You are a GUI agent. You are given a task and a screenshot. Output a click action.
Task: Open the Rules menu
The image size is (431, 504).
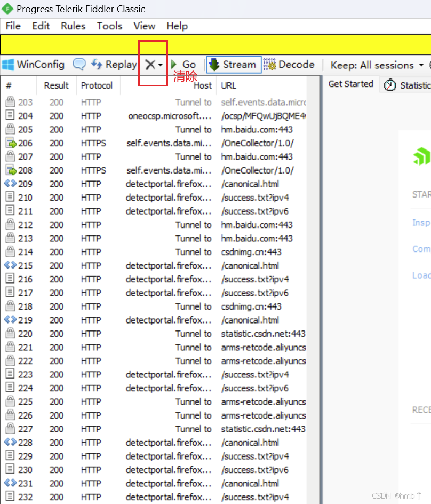[x=73, y=26]
